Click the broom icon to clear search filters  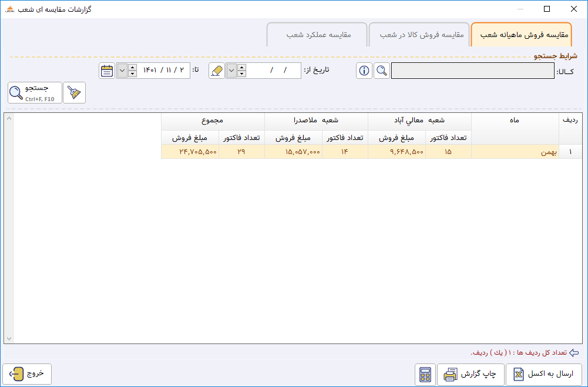tap(74, 92)
